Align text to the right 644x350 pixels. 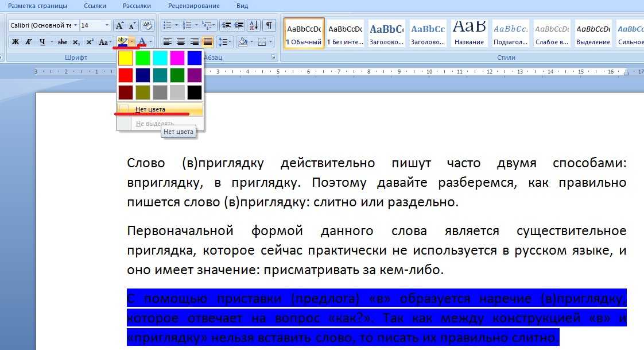tap(194, 42)
